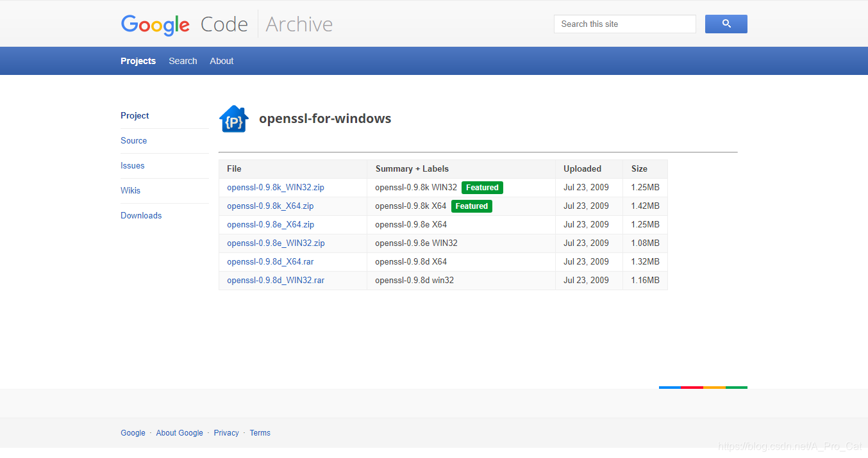The height and width of the screenshot is (458, 868).
Task: Download openssl-0.9.8d_X64.rar
Action: tap(271, 262)
